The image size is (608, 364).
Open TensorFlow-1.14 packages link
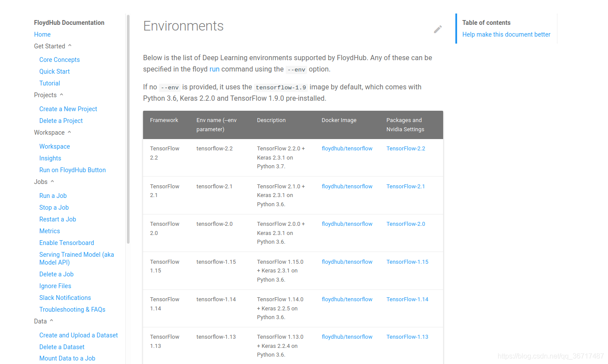tap(407, 299)
